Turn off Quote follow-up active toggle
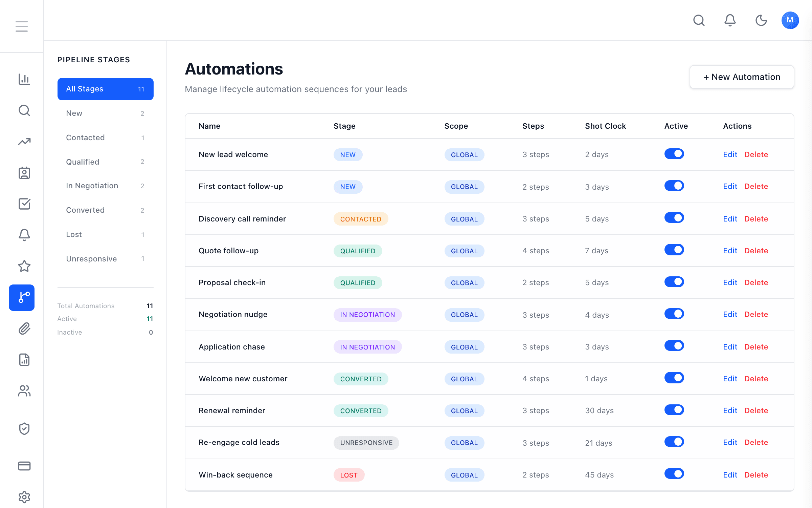Viewport: 812px width, 508px height. click(x=674, y=250)
